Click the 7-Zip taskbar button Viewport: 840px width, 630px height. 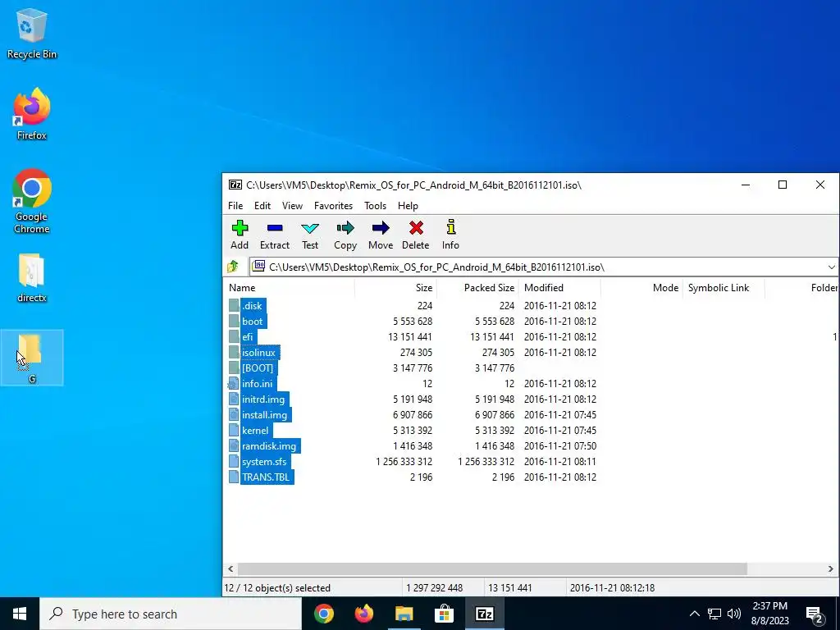[484, 614]
